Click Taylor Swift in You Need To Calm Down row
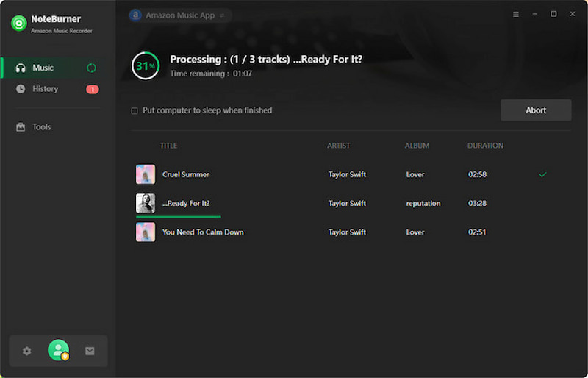The width and height of the screenshot is (588, 378). tap(347, 232)
